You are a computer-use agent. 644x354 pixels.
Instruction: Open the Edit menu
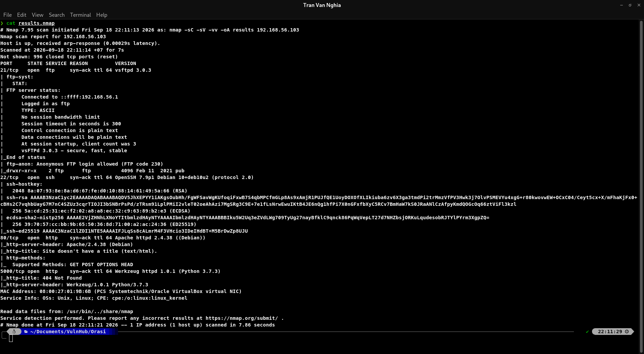21,15
